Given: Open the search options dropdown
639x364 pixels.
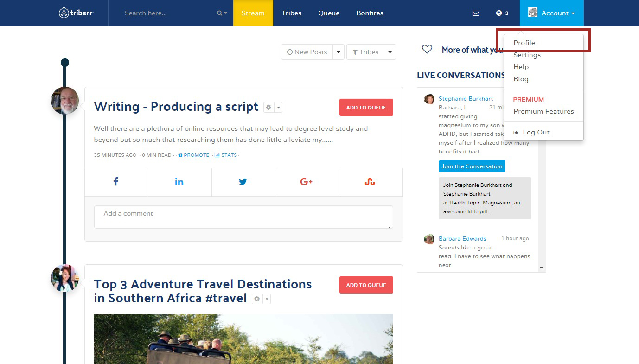Looking at the screenshot, I should point(223,13).
